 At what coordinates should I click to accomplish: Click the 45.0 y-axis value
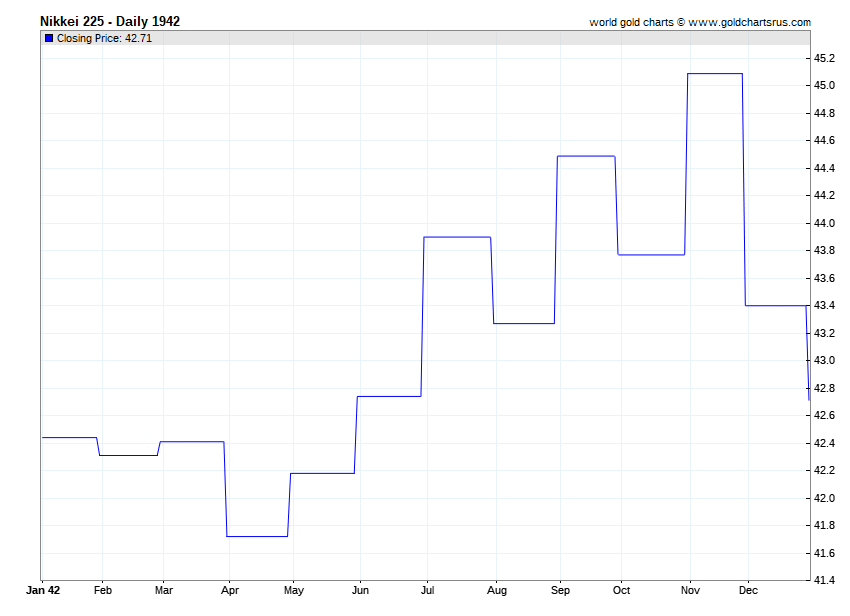824,85
